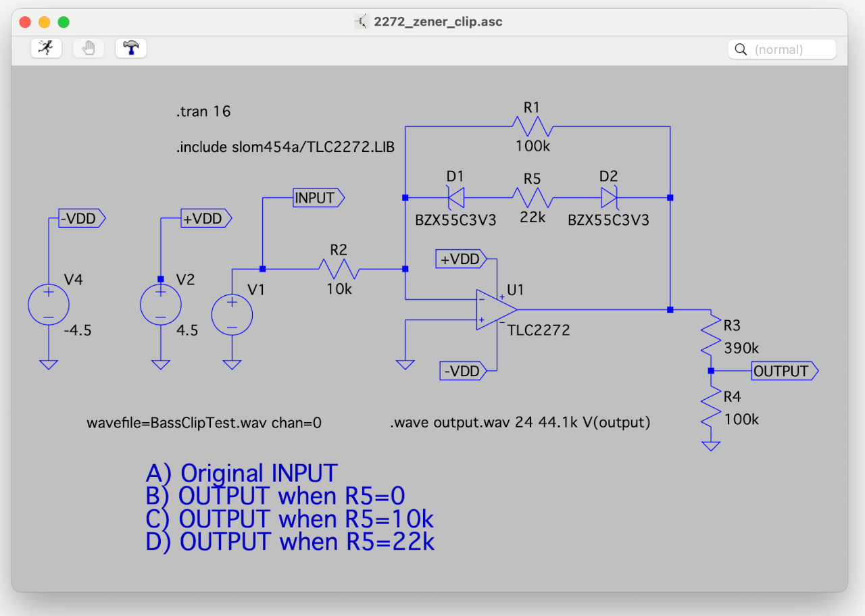This screenshot has height=616, width=865.
Task: Click the -VDD label below op-amp
Action: 463,371
